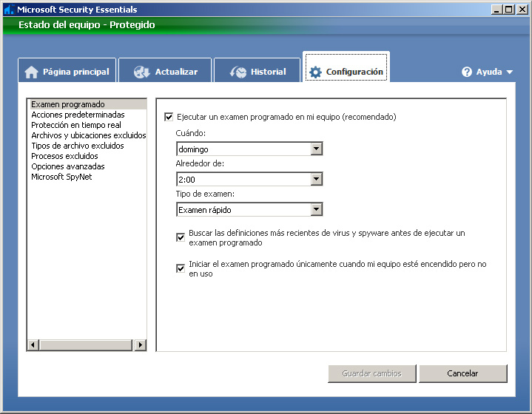Select Opciones avanzadas in settings list

coord(68,166)
